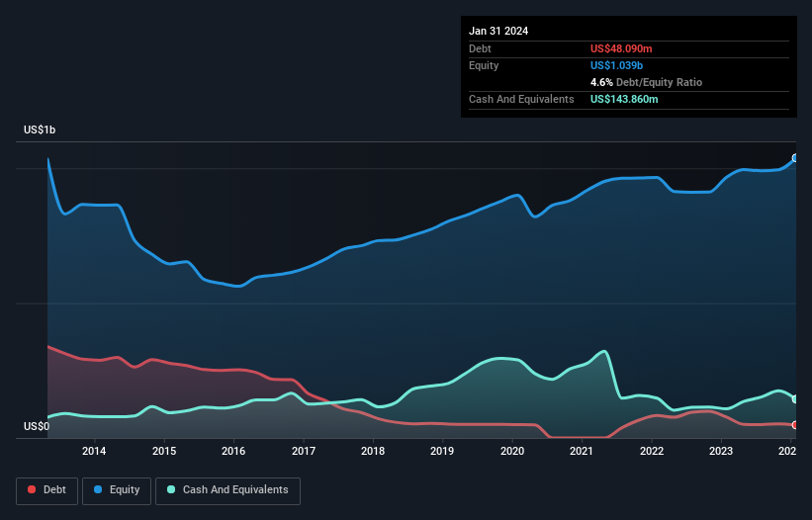Click the red Debt legend dot
812x520 pixels.
[x=32, y=489]
